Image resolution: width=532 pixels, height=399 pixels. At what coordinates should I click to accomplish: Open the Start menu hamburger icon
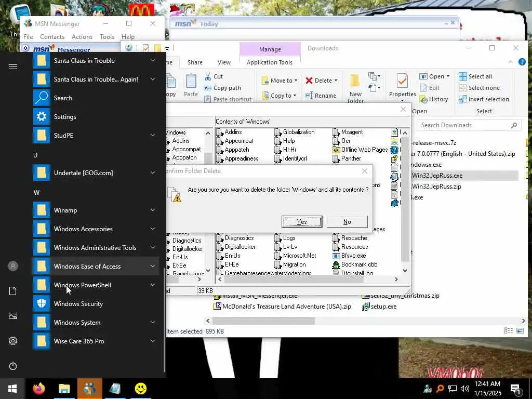point(13,67)
